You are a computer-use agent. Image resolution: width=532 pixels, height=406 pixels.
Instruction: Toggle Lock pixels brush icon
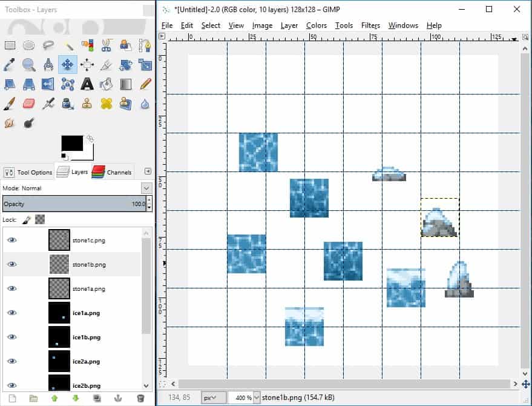(27, 220)
